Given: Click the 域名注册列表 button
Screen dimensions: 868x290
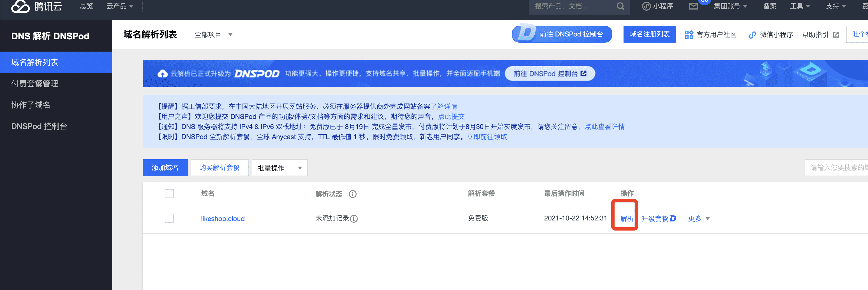Looking at the screenshot, I should (x=649, y=34).
